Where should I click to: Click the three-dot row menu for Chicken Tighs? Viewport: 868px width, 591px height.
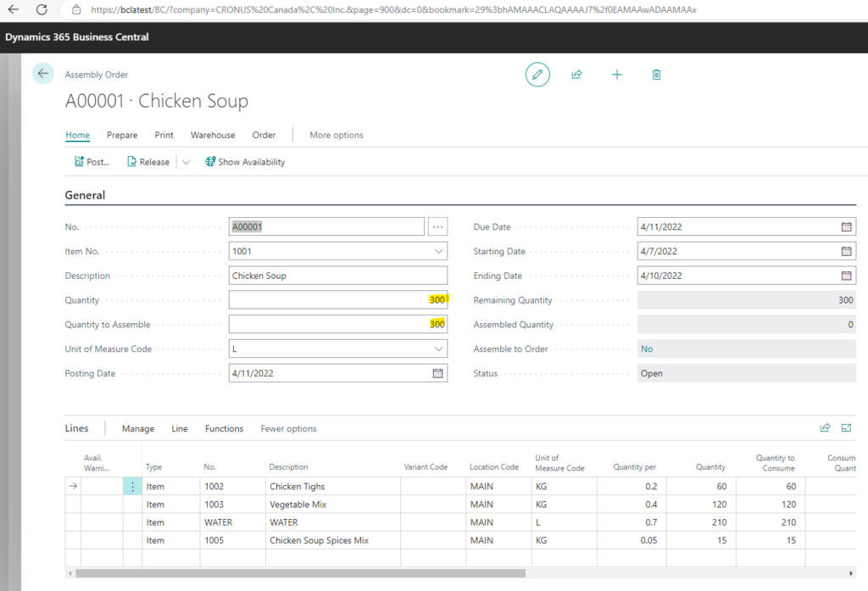132,487
